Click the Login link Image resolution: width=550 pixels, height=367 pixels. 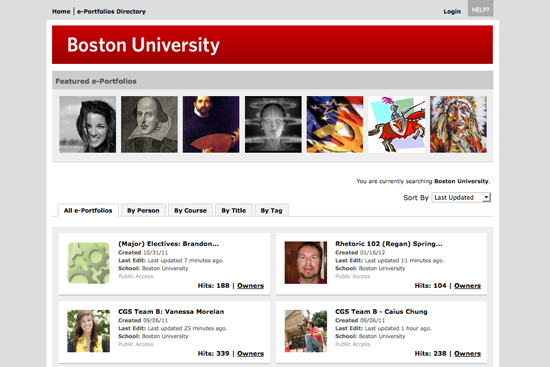pos(452,12)
